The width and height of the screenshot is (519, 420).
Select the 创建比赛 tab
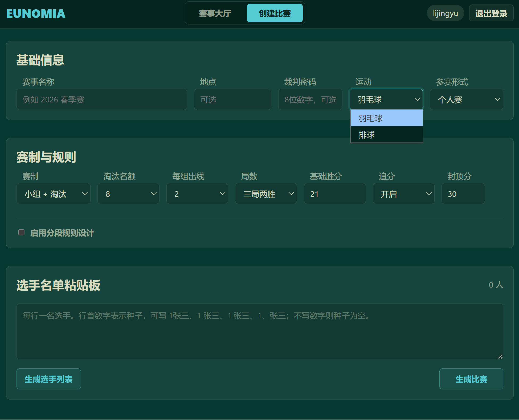tap(275, 13)
